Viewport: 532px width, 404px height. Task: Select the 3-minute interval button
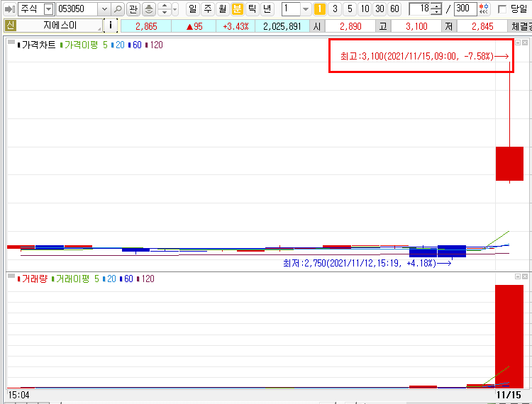point(335,9)
